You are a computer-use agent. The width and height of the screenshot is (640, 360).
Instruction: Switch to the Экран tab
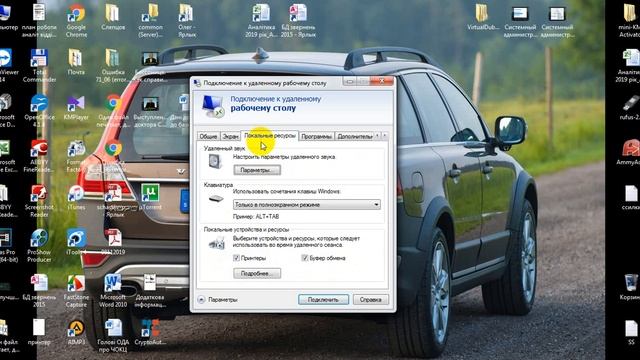pyautogui.click(x=230, y=136)
